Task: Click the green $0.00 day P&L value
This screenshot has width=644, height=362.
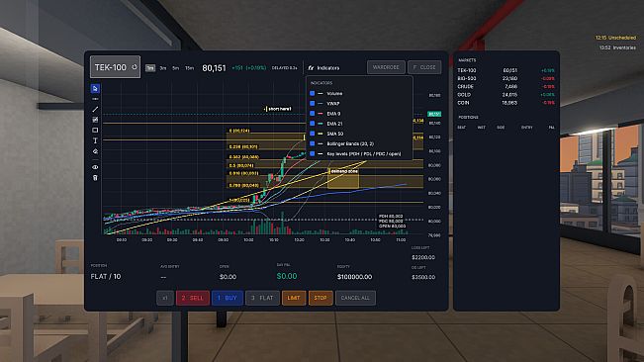Action: (287, 276)
